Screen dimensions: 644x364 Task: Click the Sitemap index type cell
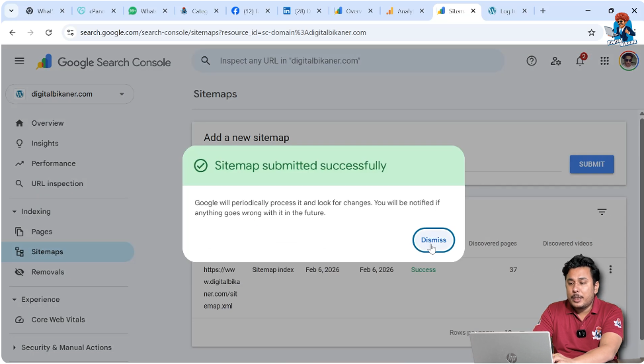coord(272,270)
